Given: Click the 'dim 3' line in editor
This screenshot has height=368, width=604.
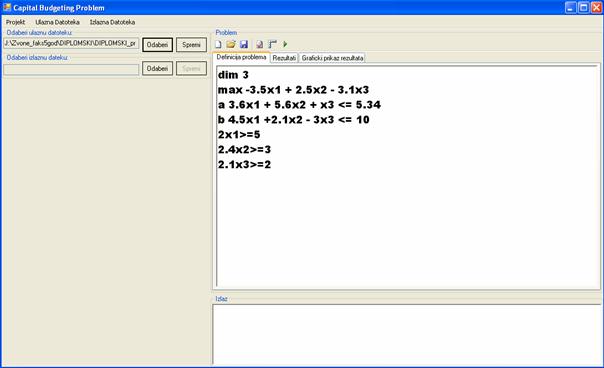Looking at the screenshot, I should click(x=233, y=75).
